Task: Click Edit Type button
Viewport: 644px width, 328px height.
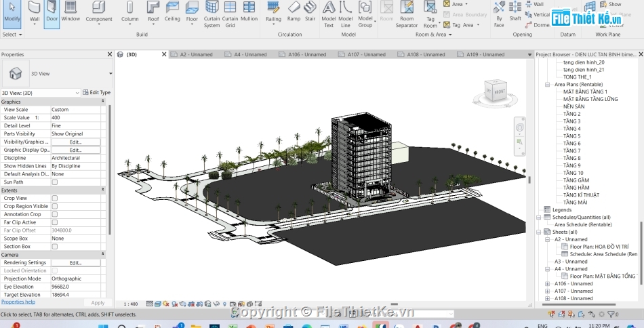Action: click(96, 93)
